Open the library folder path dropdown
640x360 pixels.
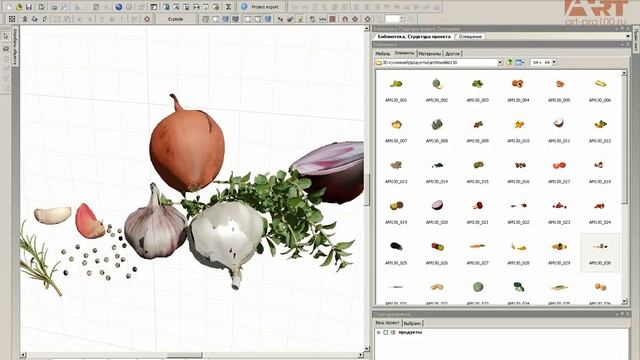pyautogui.click(x=500, y=62)
